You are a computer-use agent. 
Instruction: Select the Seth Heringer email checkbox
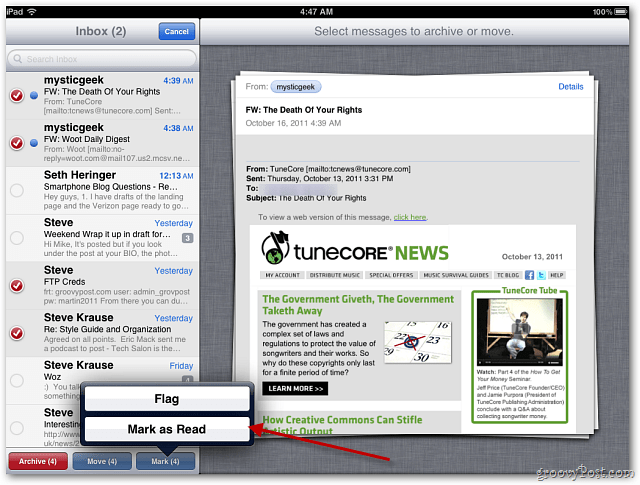[x=17, y=190]
